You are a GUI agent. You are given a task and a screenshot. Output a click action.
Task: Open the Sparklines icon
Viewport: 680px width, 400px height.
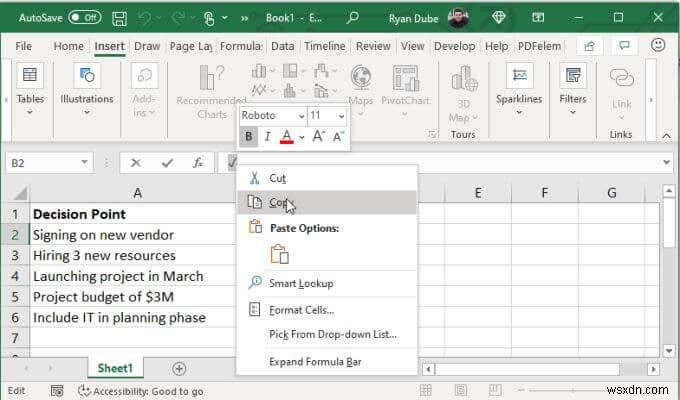coord(519,75)
